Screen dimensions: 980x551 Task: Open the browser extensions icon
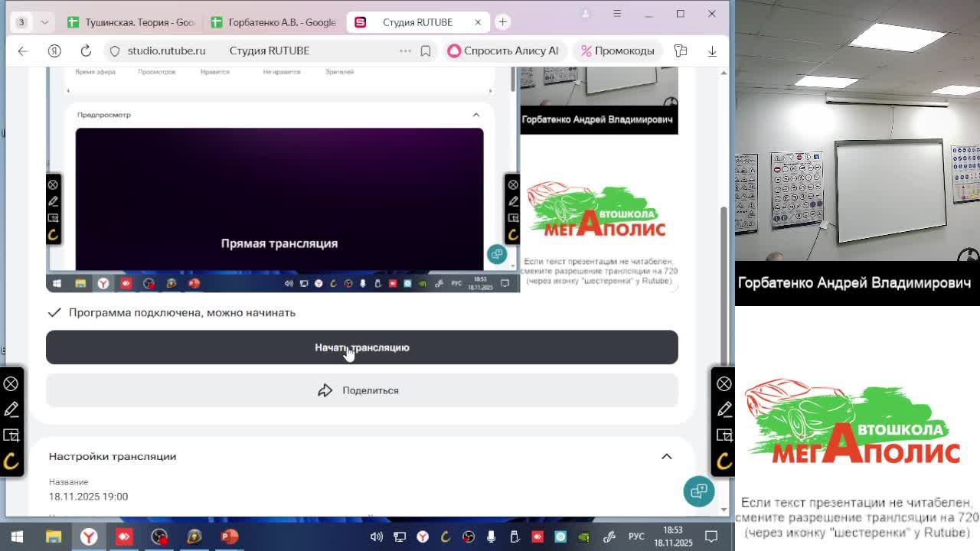pos(680,51)
